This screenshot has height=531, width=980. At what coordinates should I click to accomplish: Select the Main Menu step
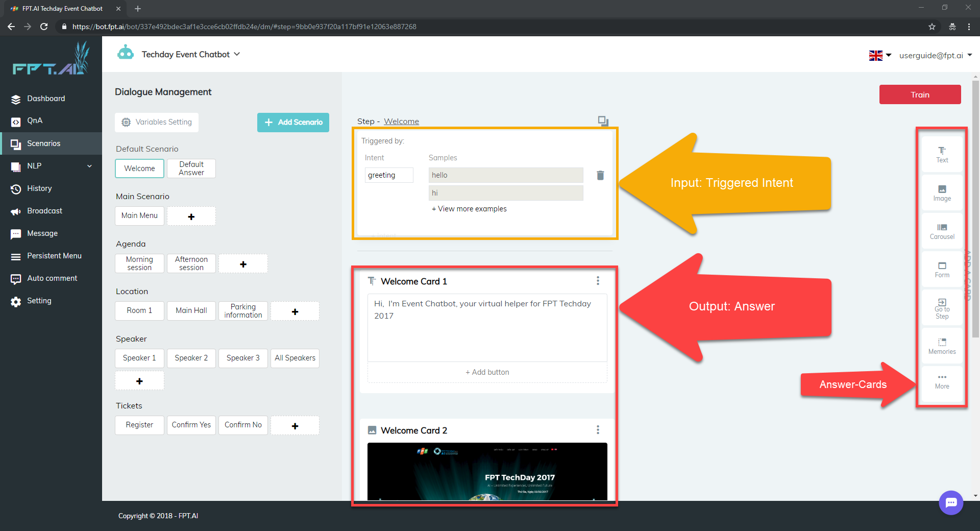(x=139, y=216)
